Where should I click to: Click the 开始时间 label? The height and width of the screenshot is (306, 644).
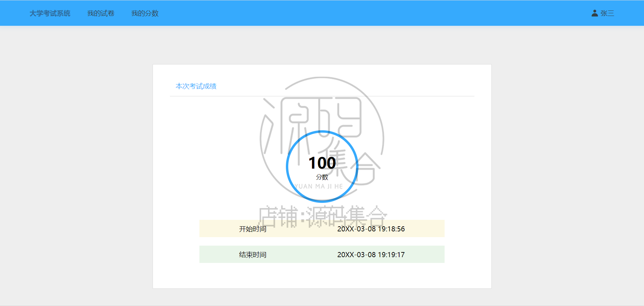[253, 229]
